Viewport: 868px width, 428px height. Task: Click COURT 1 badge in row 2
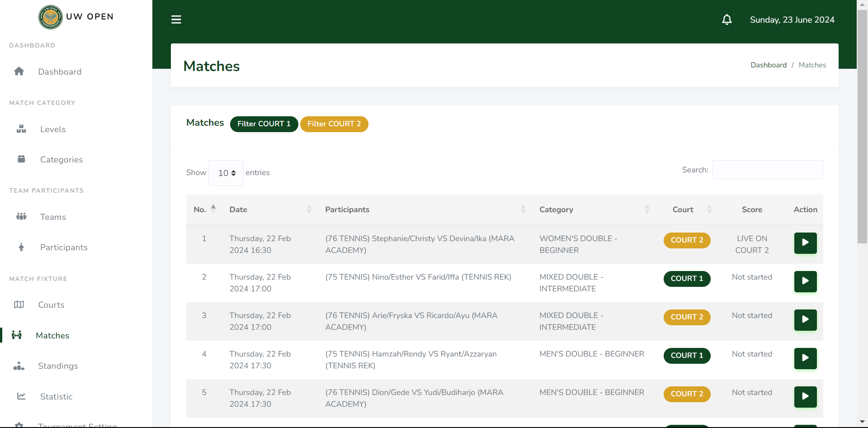click(687, 279)
